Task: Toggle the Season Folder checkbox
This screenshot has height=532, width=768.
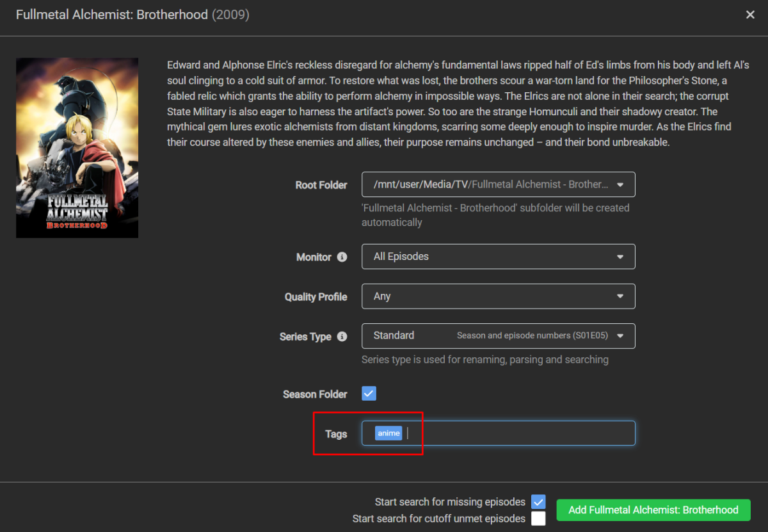Action: click(x=369, y=393)
